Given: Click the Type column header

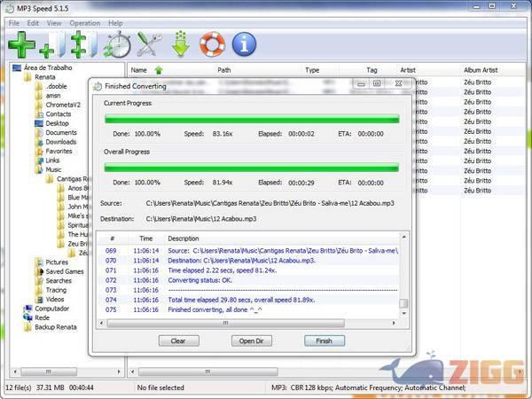Looking at the screenshot, I should click(312, 70).
